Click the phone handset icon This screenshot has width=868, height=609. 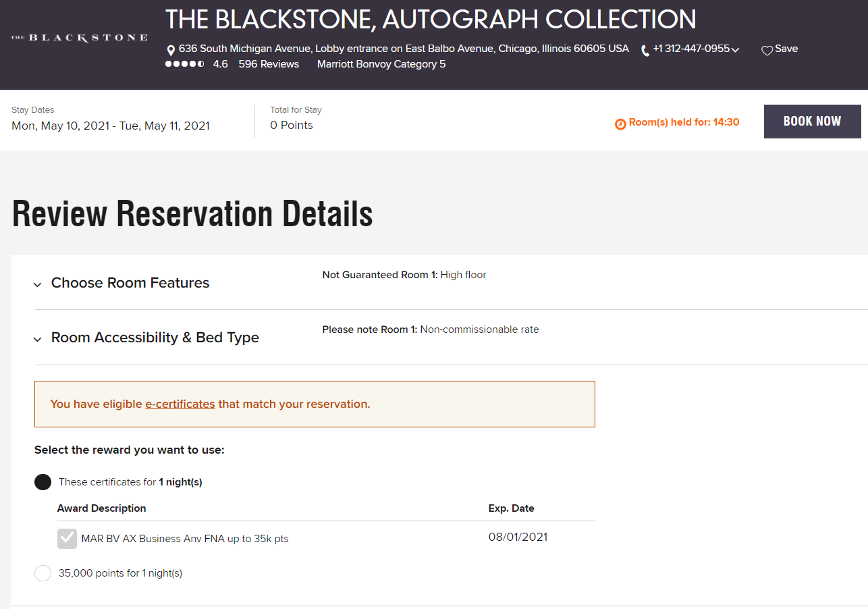(645, 51)
